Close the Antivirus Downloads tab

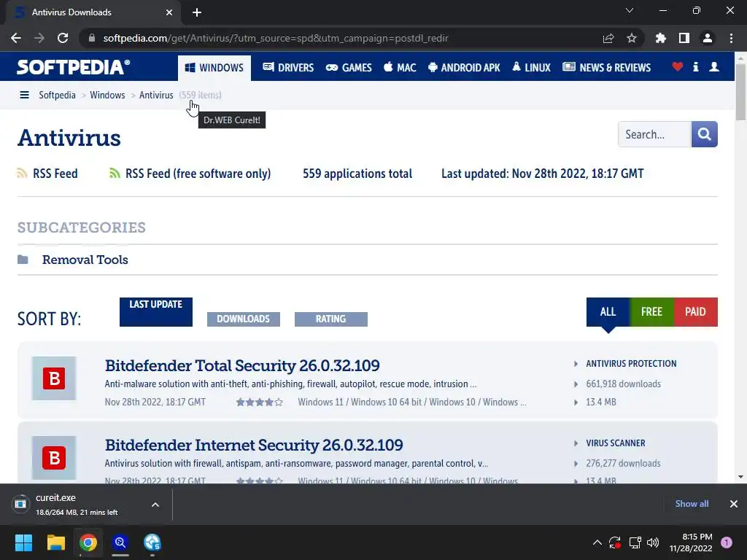click(x=169, y=12)
